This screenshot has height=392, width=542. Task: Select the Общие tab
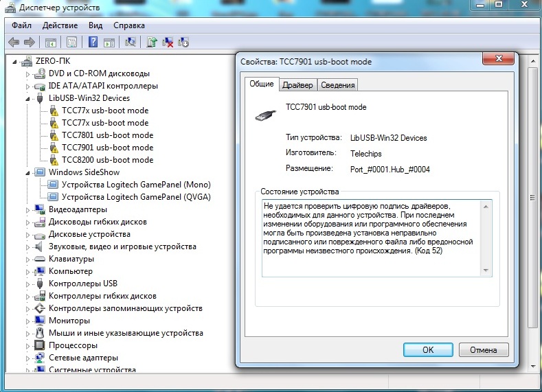[x=262, y=84]
